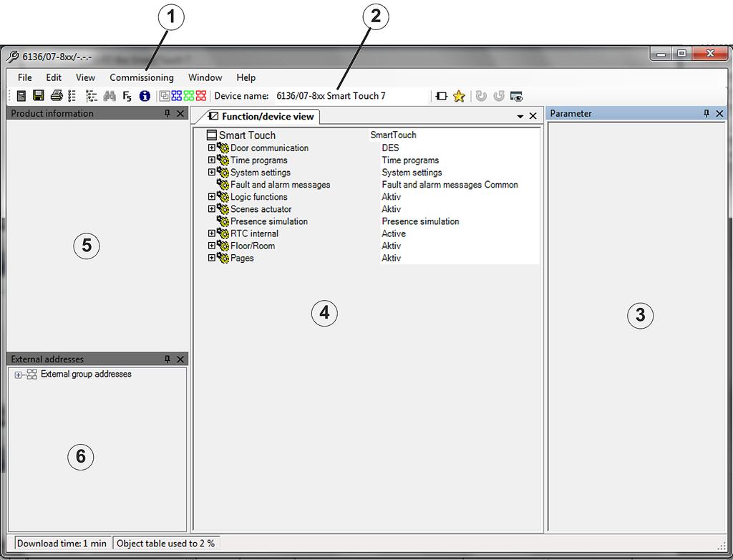Viewport: 733px width, 560px height.
Task: Open the Function/device view tab list dropdown
Action: [x=520, y=117]
